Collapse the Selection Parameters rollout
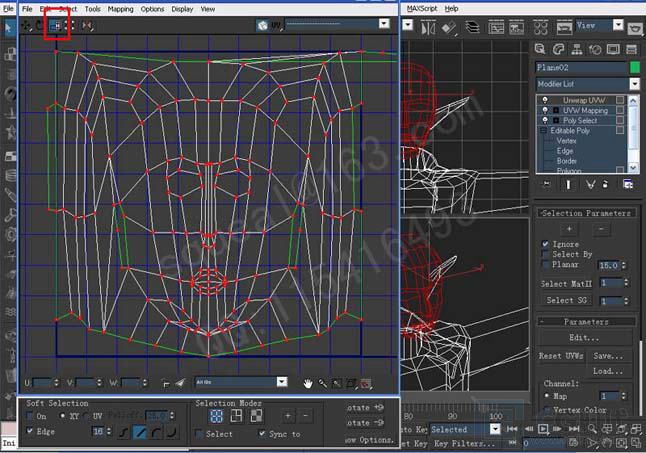 [586, 213]
